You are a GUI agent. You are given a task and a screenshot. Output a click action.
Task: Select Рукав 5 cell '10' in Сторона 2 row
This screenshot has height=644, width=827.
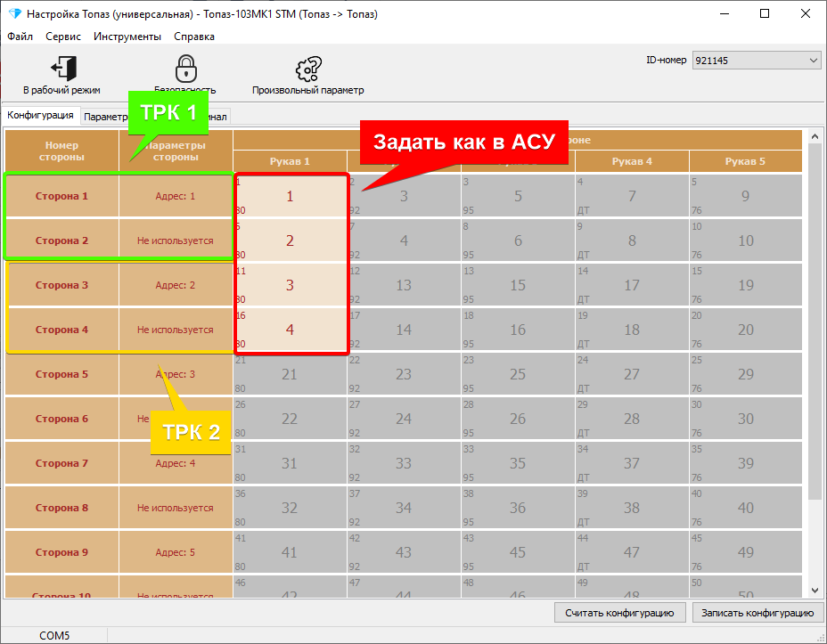click(x=745, y=240)
